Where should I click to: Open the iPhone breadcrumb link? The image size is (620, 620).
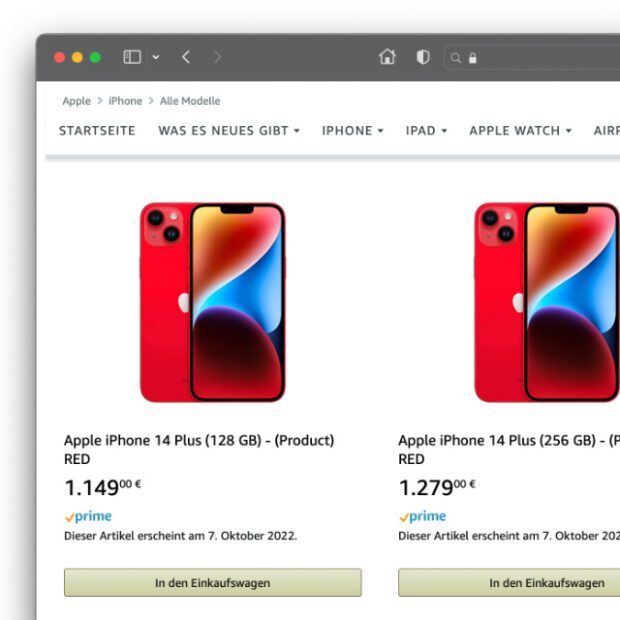[125, 101]
